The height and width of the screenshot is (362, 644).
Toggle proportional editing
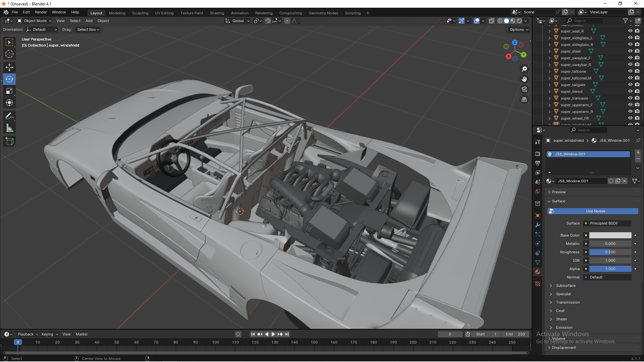click(x=287, y=21)
